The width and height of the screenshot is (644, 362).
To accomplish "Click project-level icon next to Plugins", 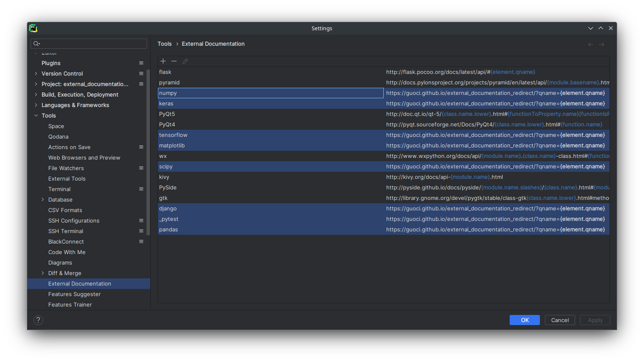I will click(x=141, y=63).
